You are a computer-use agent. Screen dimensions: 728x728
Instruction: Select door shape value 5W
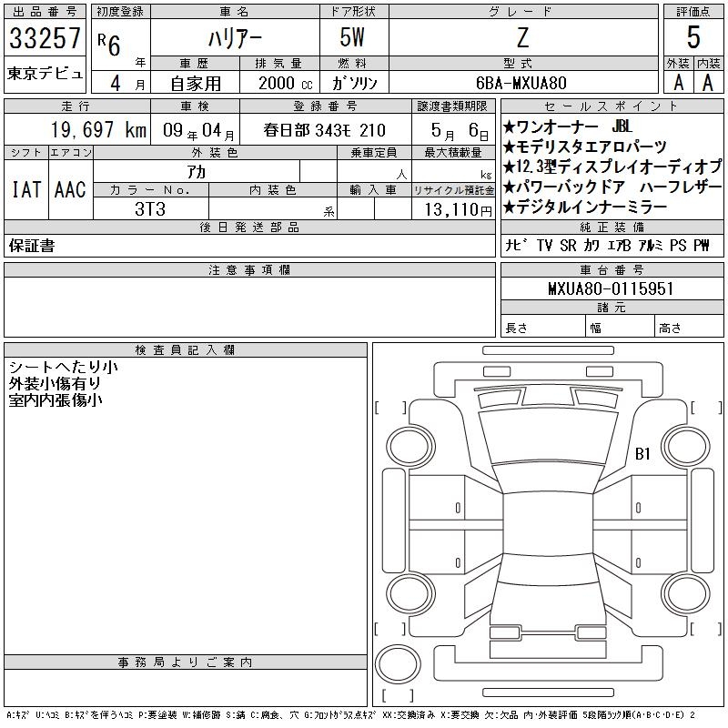(x=352, y=37)
